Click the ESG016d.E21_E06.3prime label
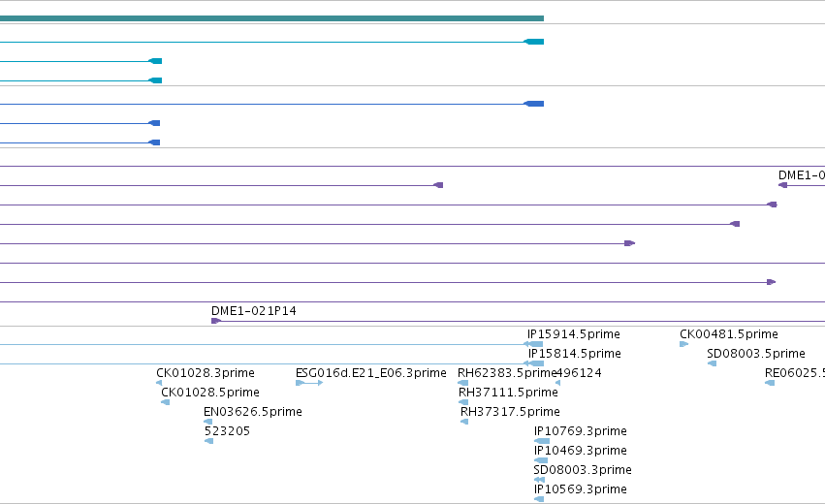 click(x=371, y=373)
